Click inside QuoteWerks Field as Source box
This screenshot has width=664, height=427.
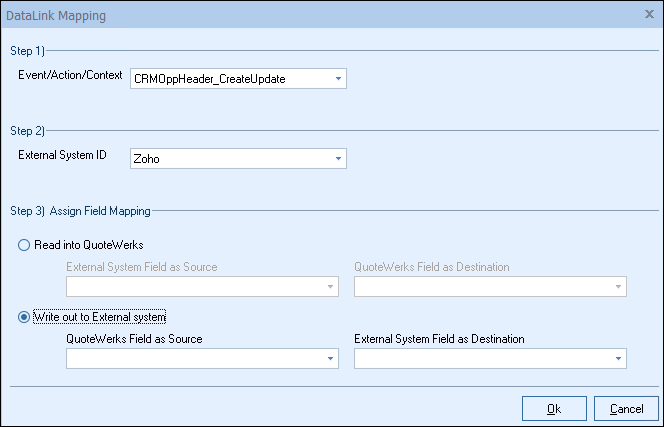point(192,358)
